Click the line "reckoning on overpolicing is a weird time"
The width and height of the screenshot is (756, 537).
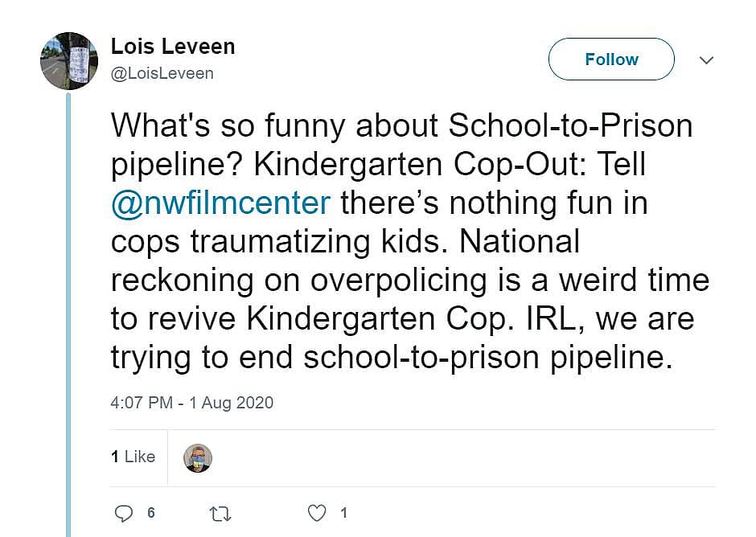(409, 280)
